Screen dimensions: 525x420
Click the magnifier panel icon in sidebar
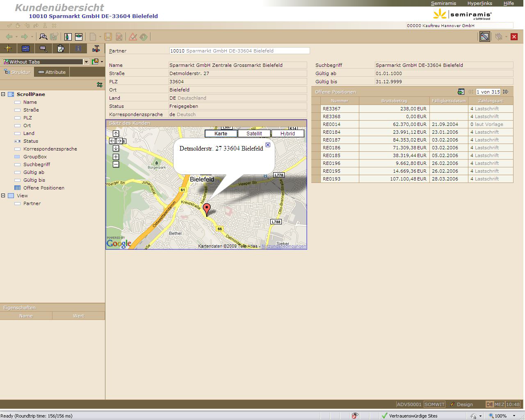(43, 49)
